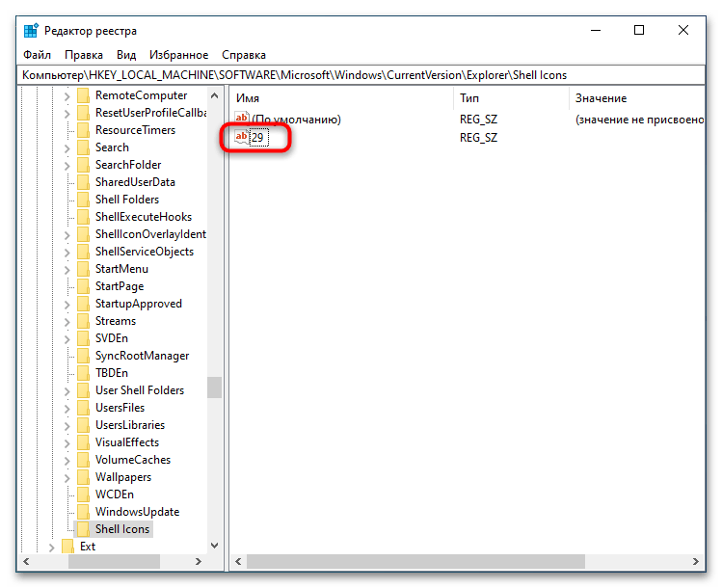
Task: Click values pane scroll left arrow
Action: [238, 561]
